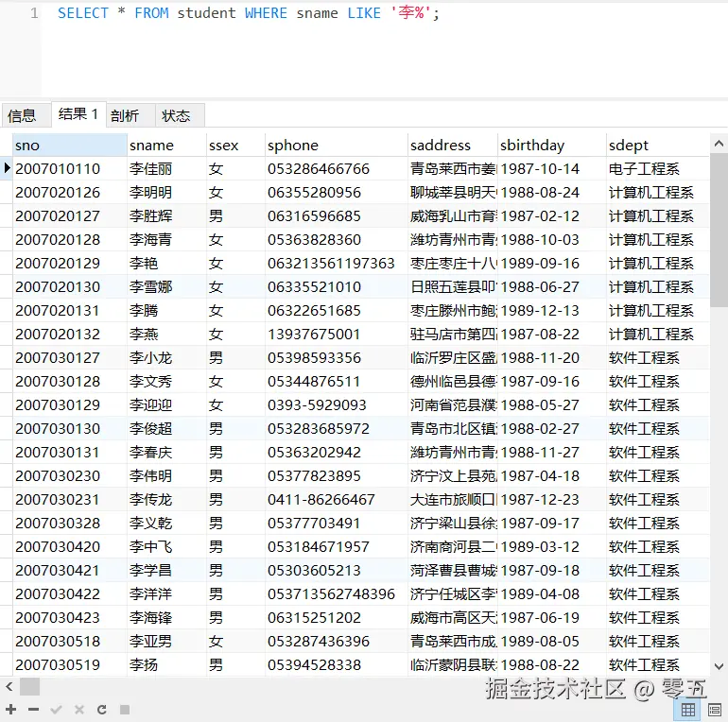Click the sname column header
Image resolution: width=728 pixels, height=722 pixels.
tap(166, 146)
